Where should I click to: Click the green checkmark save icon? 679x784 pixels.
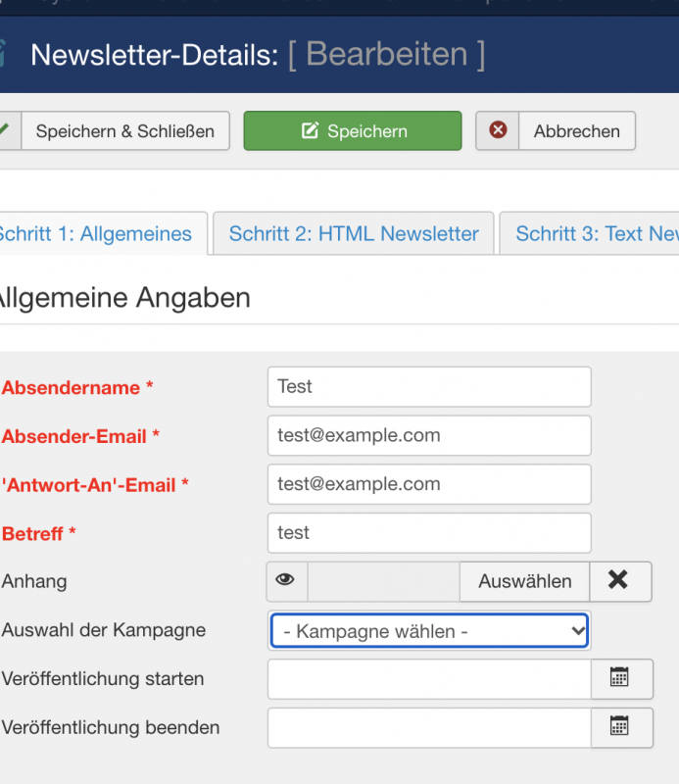click(5, 130)
